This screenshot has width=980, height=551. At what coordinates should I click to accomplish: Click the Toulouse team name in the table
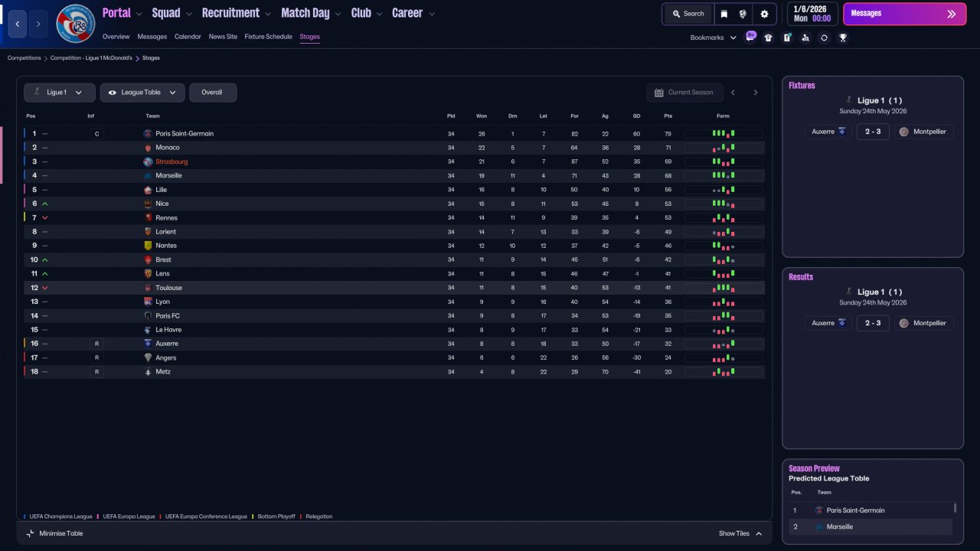[x=168, y=288]
